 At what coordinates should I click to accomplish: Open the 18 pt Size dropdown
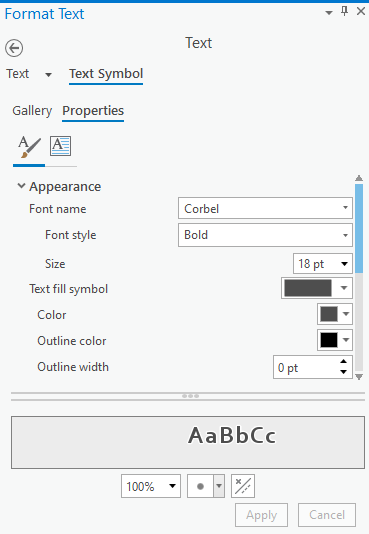coord(323,264)
